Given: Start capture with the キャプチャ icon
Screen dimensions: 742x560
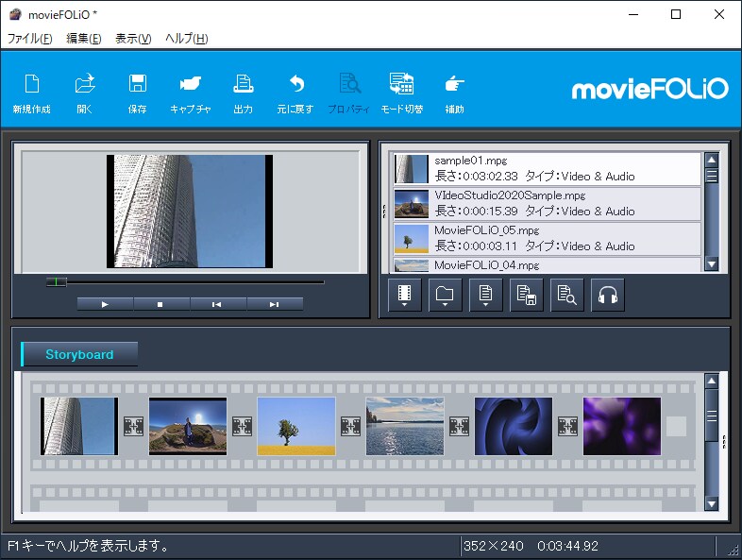Looking at the screenshot, I should pos(191,93).
